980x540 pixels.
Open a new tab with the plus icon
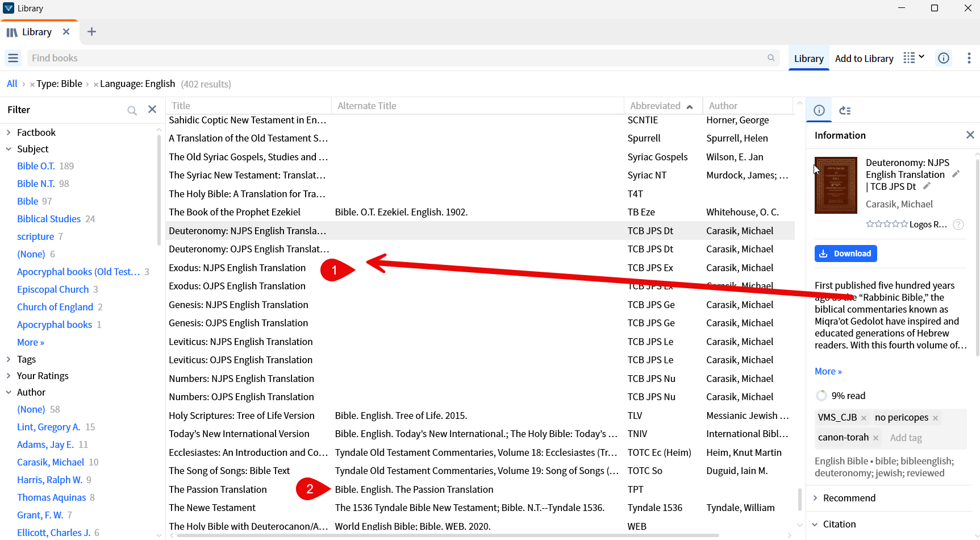click(91, 32)
